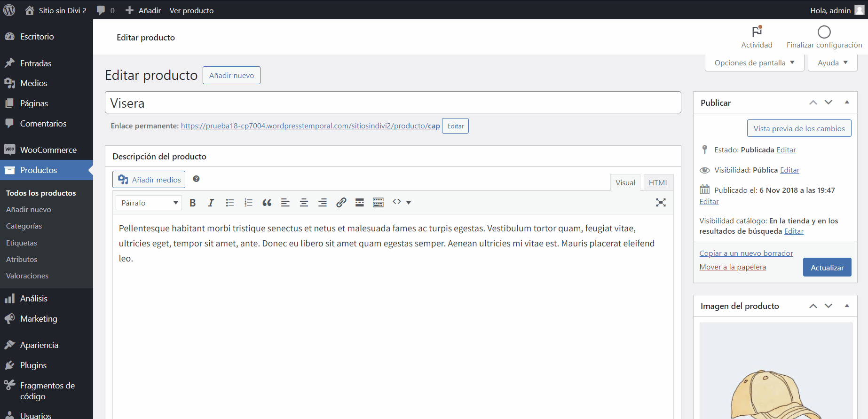This screenshot has width=868, height=419.
Task: Expand the Opciones de pantalla menu
Action: [x=754, y=63]
